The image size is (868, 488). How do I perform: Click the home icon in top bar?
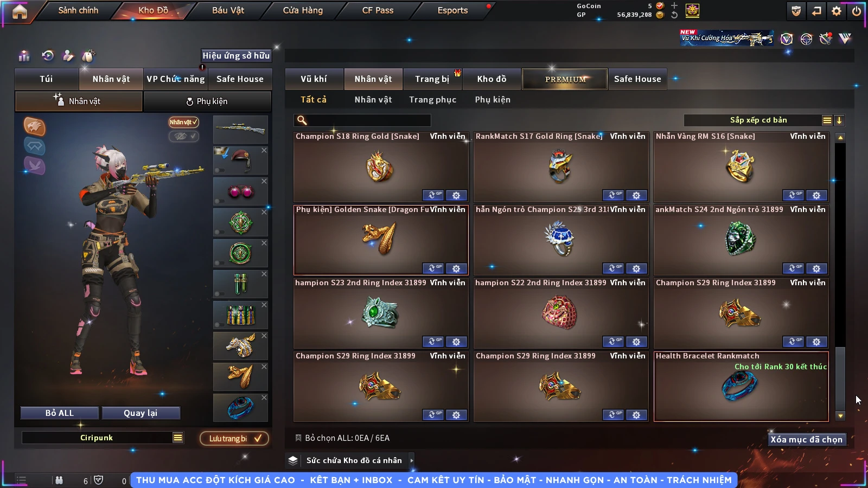pyautogui.click(x=20, y=11)
